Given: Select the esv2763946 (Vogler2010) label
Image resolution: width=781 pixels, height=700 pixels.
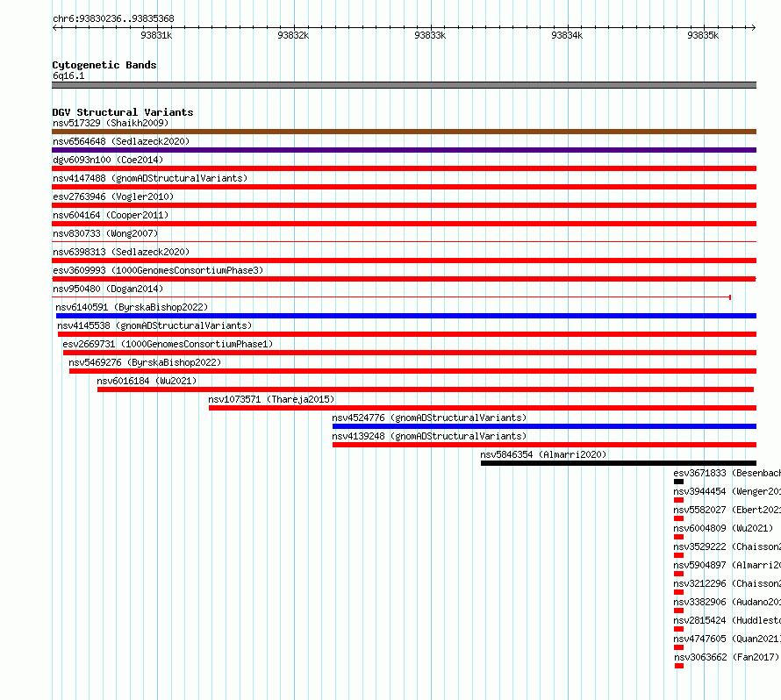Looking at the screenshot, I should pyautogui.click(x=113, y=196).
